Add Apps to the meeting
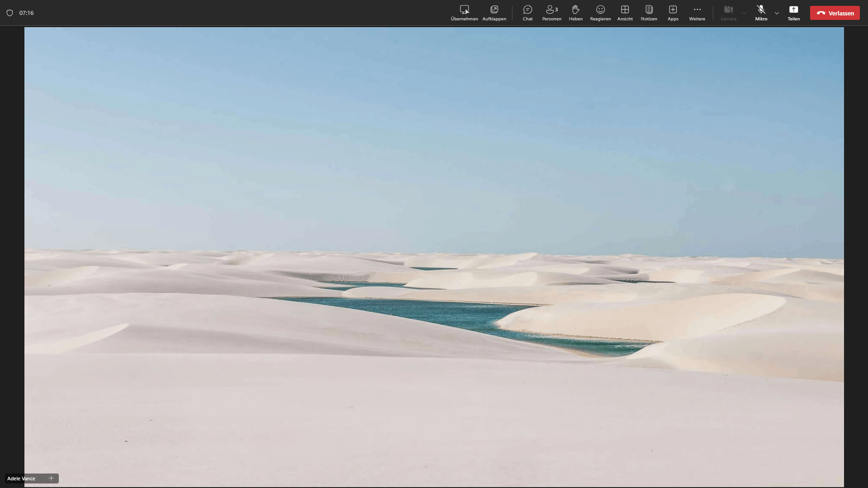The image size is (868, 488). [x=673, y=13]
